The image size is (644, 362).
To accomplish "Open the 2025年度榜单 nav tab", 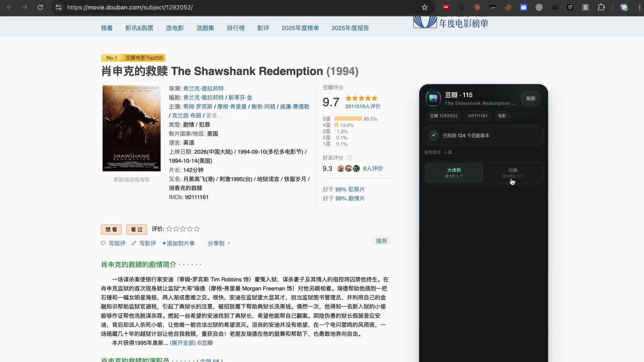I will [x=300, y=28].
